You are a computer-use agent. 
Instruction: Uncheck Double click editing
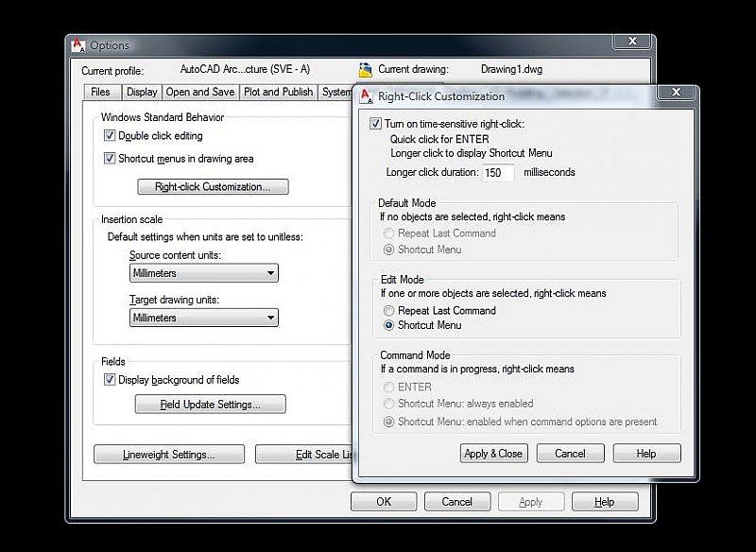click(x=110, y=135)
